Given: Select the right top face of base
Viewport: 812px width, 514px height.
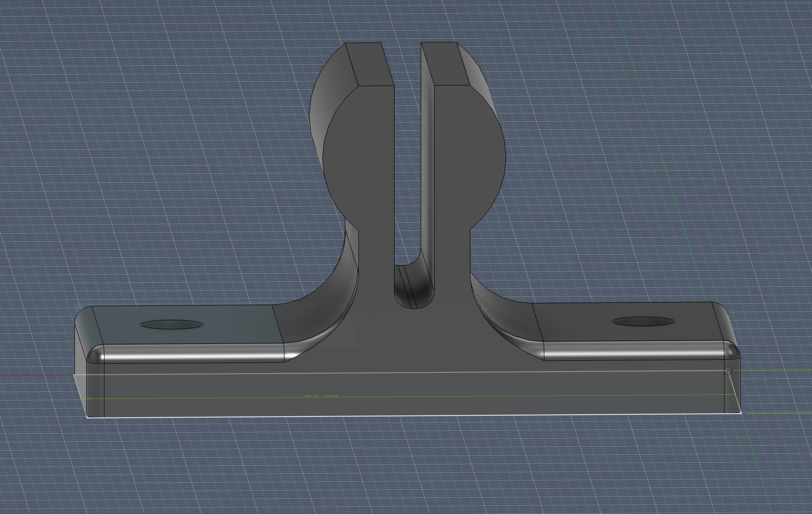Looking at the screenshot, I should click(x=628, y=322).
